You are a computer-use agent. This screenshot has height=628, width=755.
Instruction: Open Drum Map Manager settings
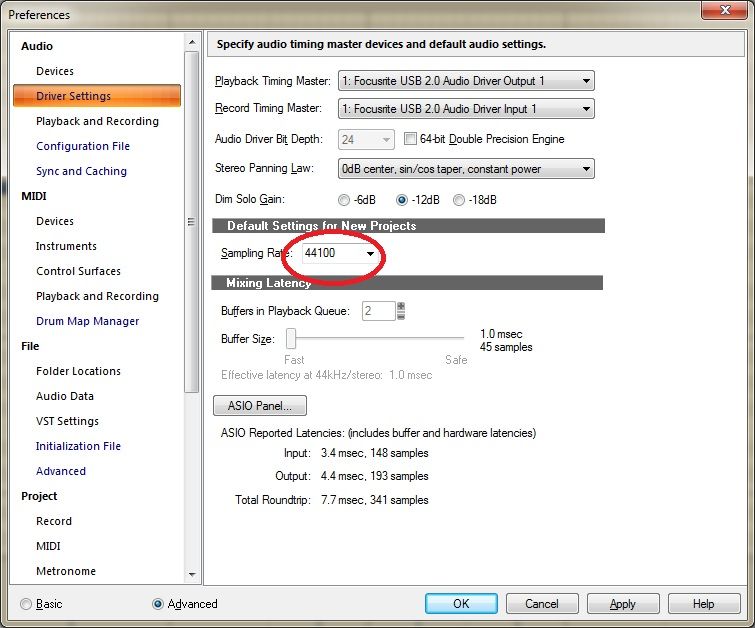pos(87,321)
